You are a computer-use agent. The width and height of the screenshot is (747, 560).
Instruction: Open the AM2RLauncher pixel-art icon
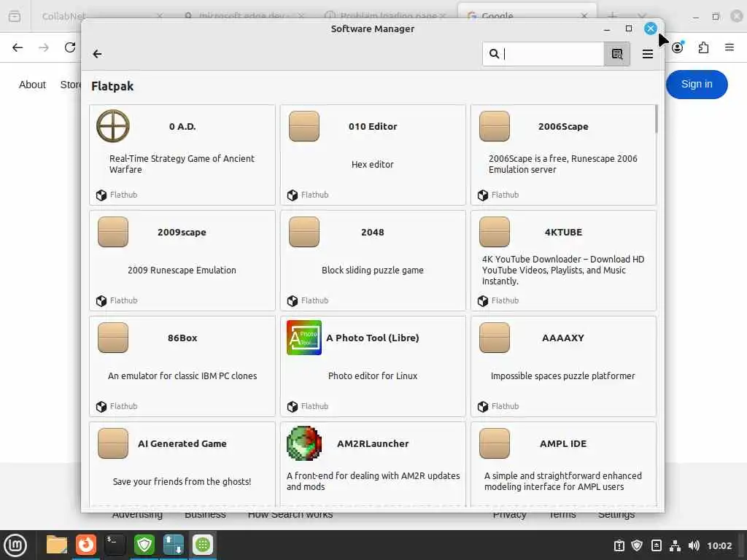coord(304,443)
